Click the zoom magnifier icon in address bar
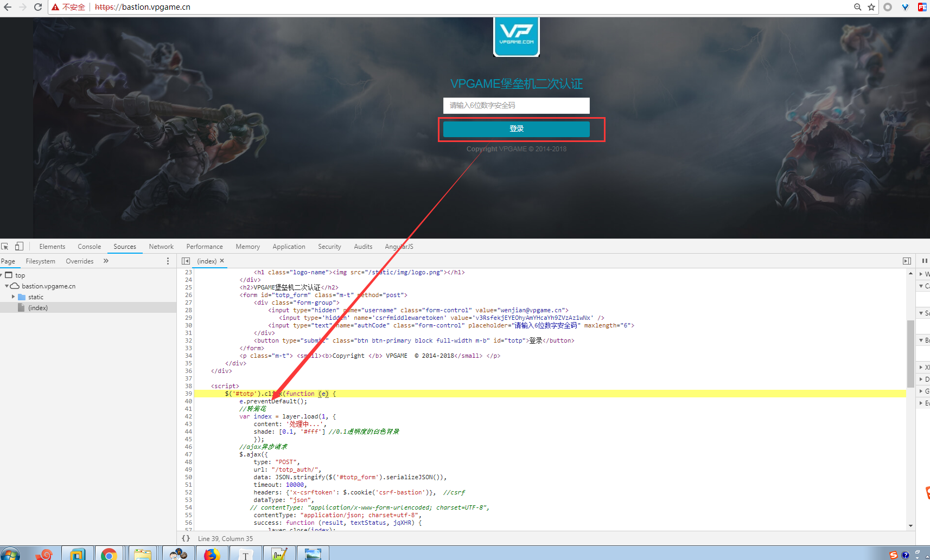 tap(858, 7)
